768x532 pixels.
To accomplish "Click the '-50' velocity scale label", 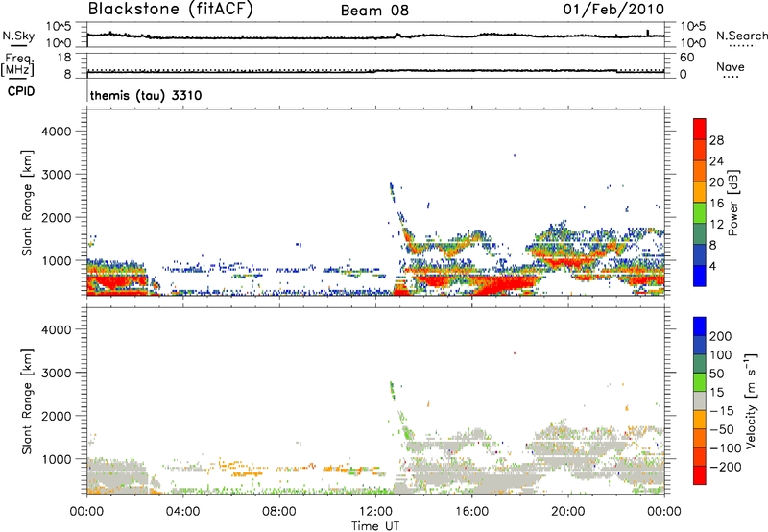I will point(722,429).
